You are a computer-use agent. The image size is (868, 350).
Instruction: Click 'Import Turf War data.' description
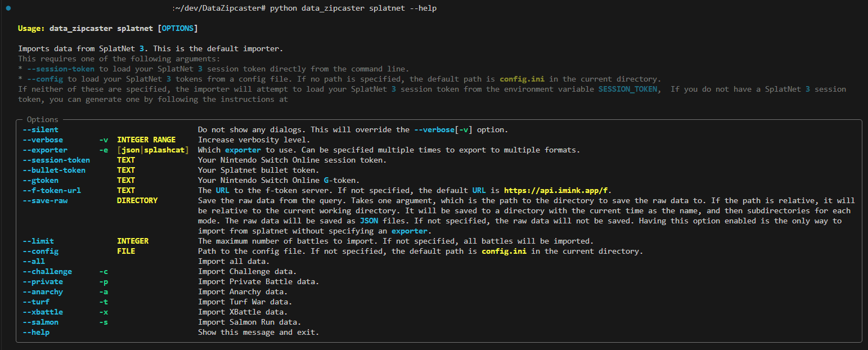click(x=245, y=302)
